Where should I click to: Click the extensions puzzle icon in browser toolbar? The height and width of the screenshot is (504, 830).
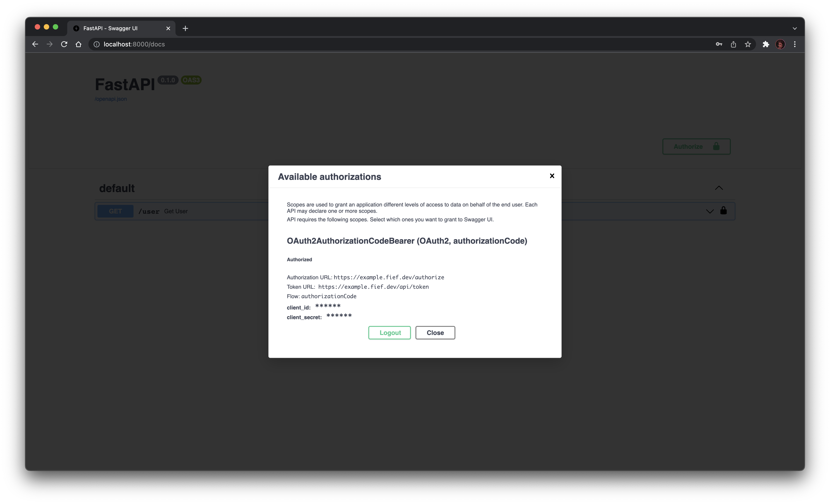766,44
